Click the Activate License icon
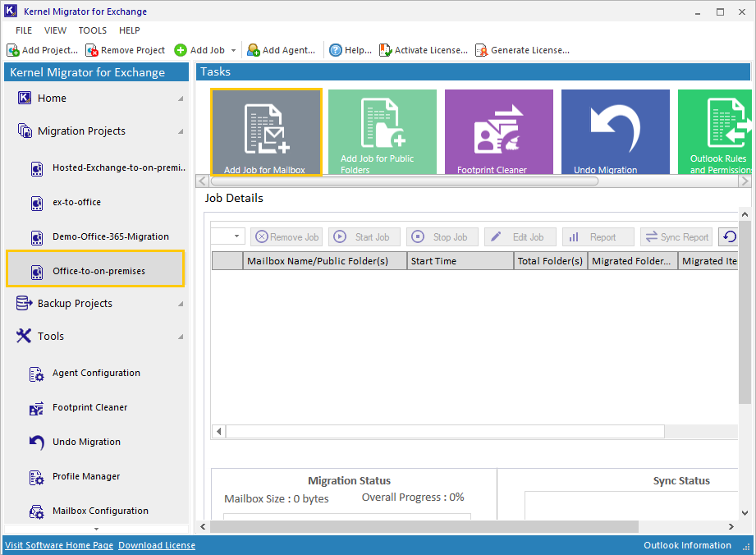This screenshot has width=756, height=555. tap(385, 50)
